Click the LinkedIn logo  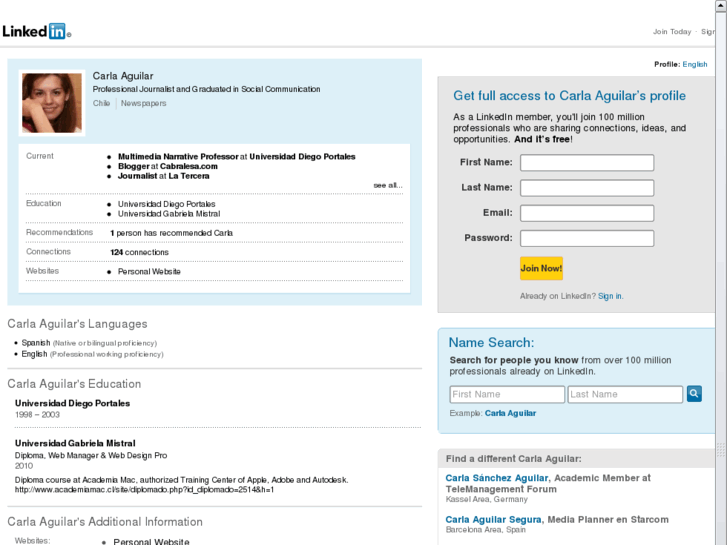click(x=36, y=31)
